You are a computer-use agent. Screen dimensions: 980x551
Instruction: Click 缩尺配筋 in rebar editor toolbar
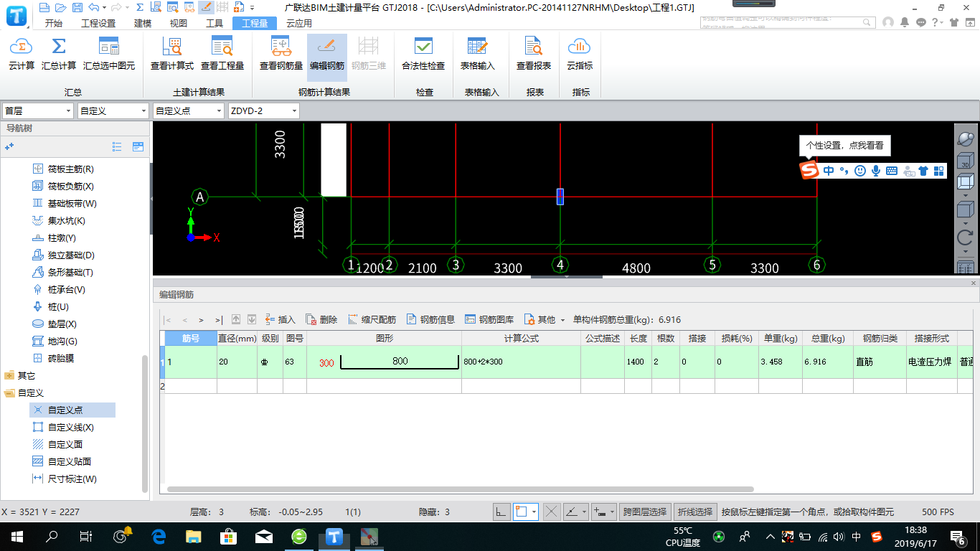point(372,319)
